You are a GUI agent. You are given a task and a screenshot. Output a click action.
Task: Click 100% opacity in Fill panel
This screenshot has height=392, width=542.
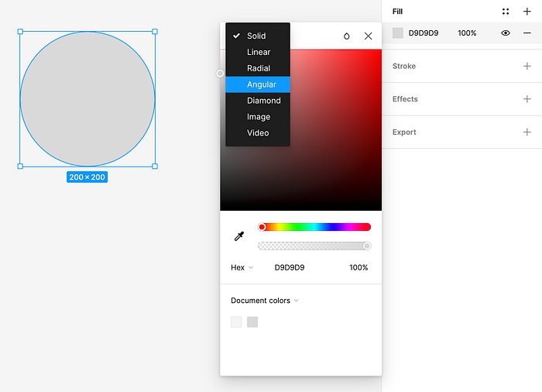coord(467,33)
